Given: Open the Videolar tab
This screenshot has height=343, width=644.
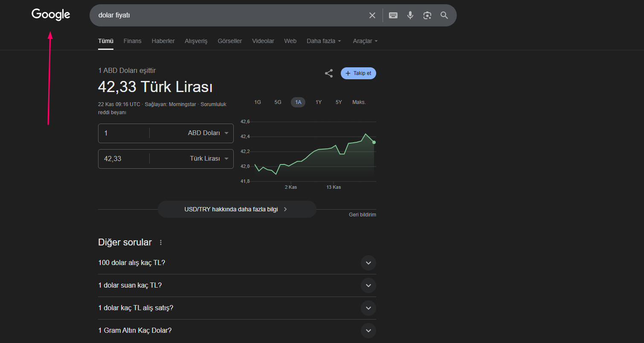Looking at the screenshot, I should tap(263, 41).
